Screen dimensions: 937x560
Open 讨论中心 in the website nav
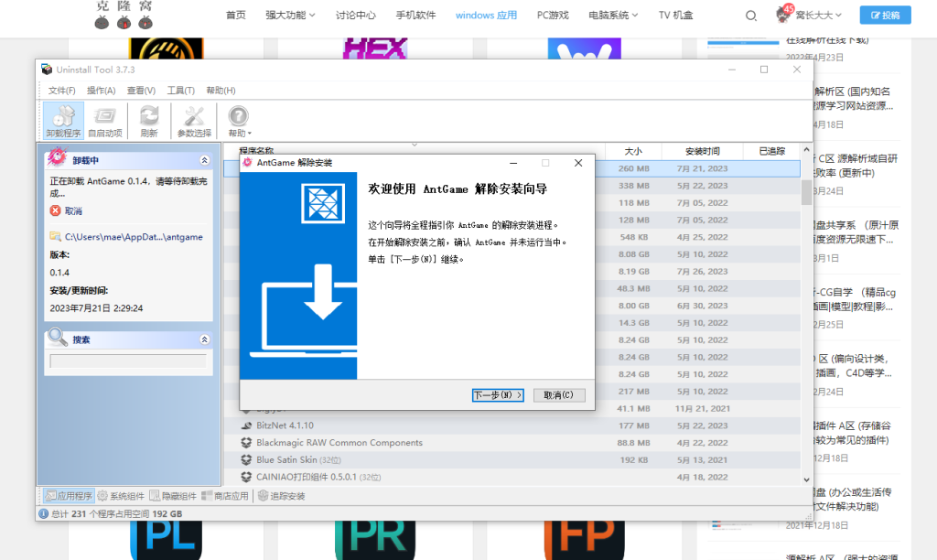(x=356, y=16)
